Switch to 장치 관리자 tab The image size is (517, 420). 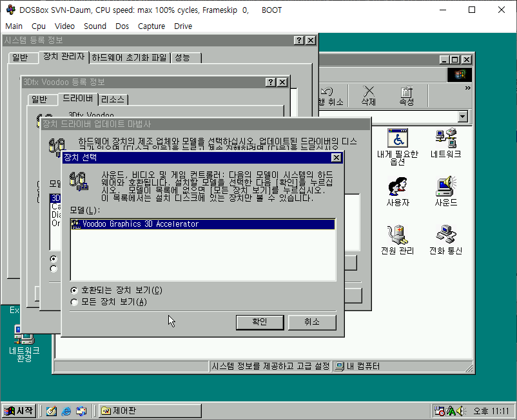point(64,56)
